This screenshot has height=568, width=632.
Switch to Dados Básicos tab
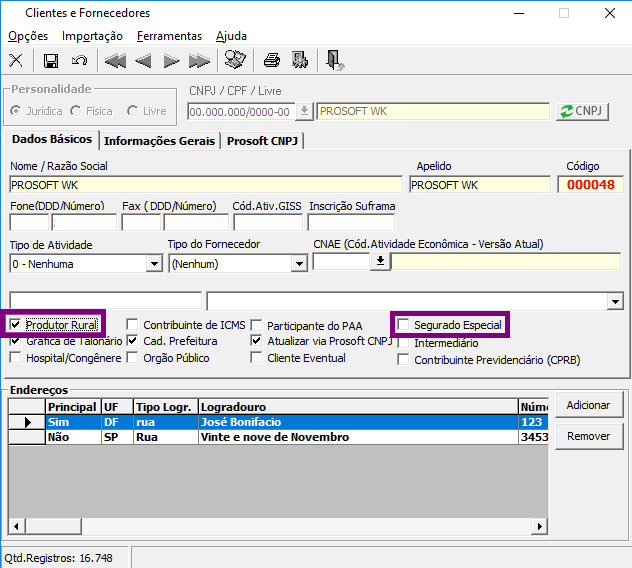52,139
